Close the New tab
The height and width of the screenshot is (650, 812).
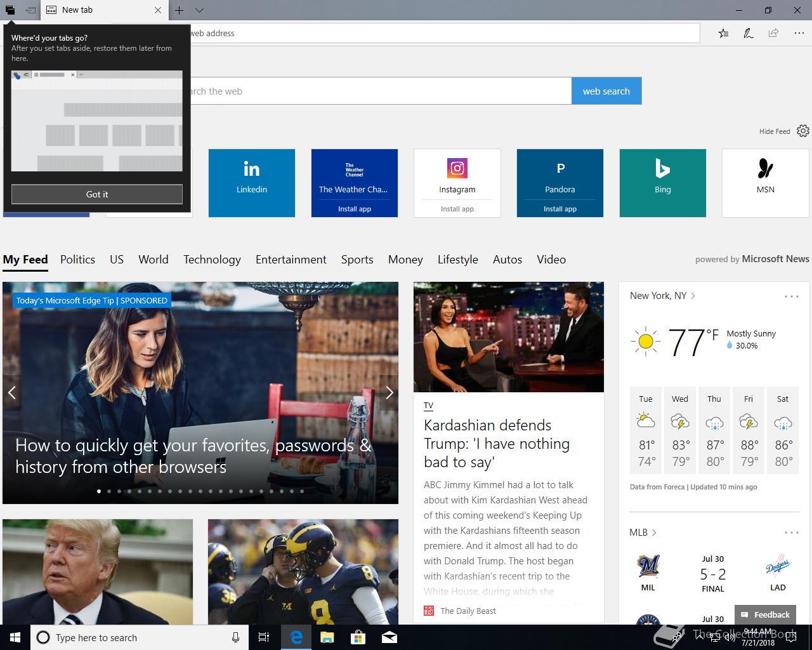(x=158, y=10)
